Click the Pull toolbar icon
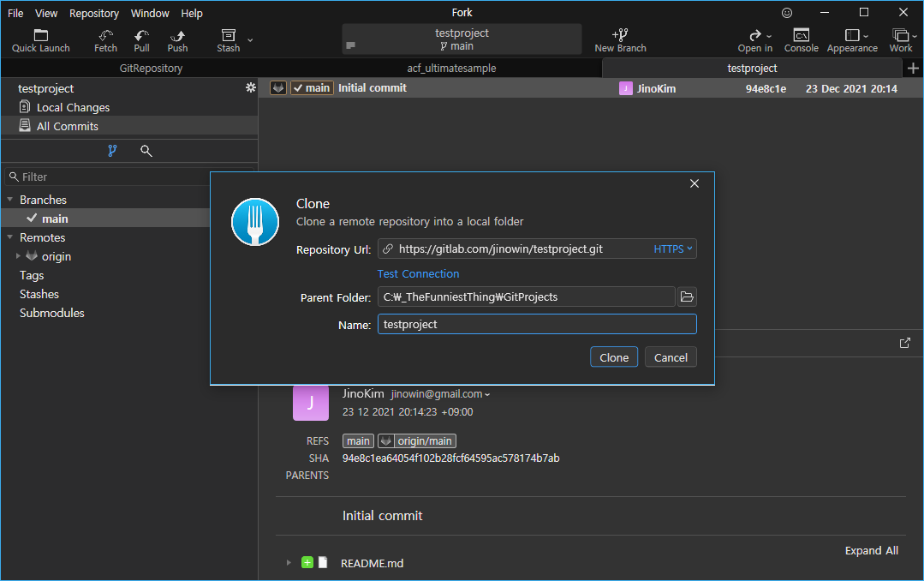This screenshot has height=581, width=924. (141, 40)
